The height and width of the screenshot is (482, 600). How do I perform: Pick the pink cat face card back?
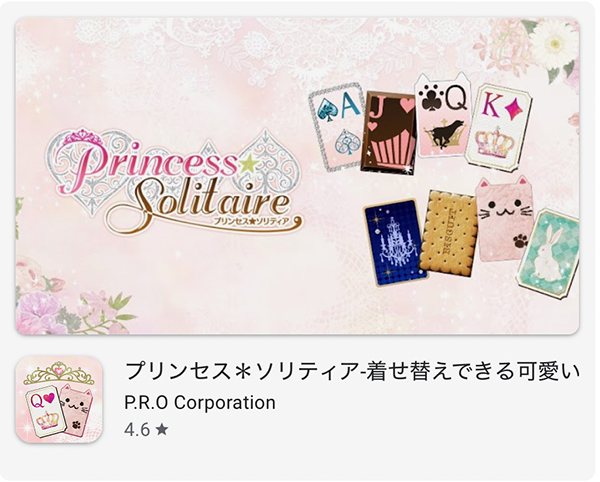[x=502, y=219]
